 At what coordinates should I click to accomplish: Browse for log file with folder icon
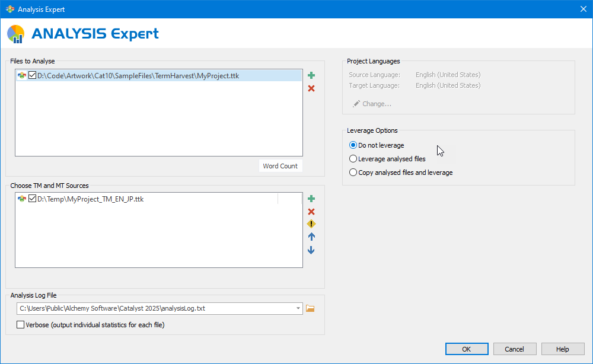(310, 308)
